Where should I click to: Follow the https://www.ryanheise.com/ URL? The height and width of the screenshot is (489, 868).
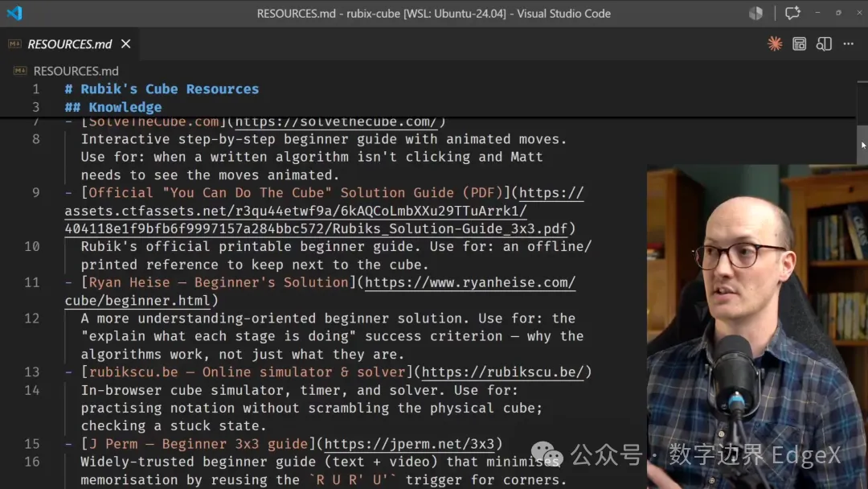470,282
